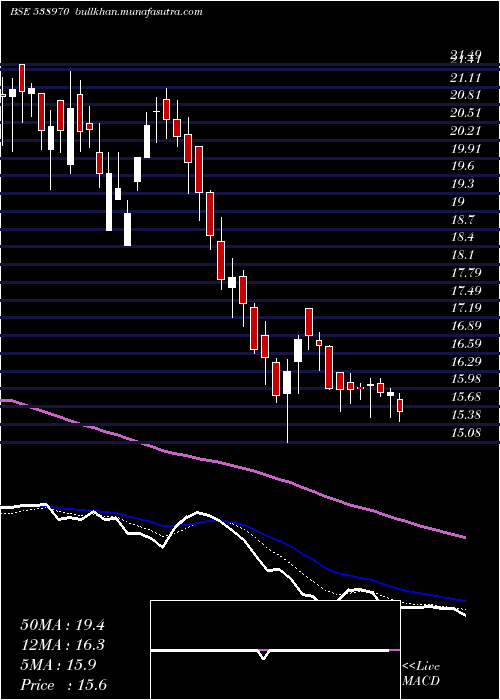Pick the 19.6 price axis value
This screenshot has width=500, height=700.
(462, 167)
